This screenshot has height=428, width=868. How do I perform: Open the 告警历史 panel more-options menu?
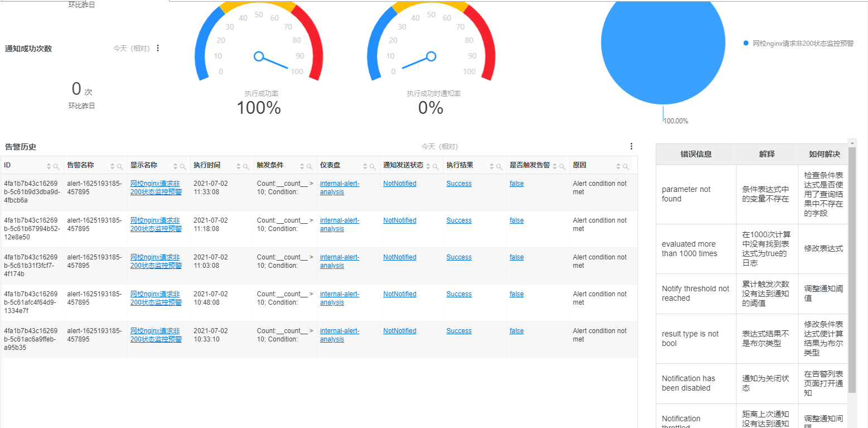pos(631,146)
